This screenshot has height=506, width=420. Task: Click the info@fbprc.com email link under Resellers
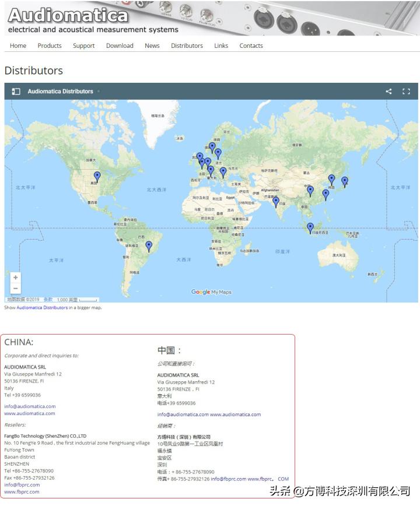coord(22,484)
